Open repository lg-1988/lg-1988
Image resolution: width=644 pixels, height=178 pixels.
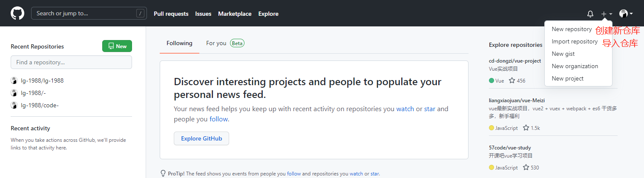point(42,80)
